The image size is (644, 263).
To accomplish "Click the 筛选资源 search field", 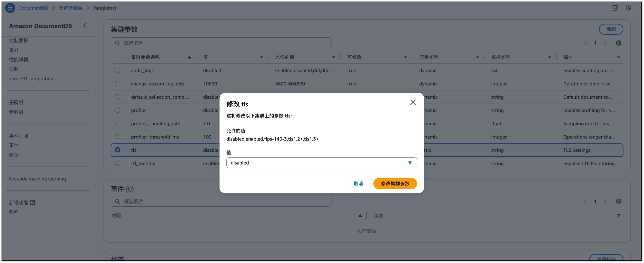I will pyautogui.click(x=221, y=43).
